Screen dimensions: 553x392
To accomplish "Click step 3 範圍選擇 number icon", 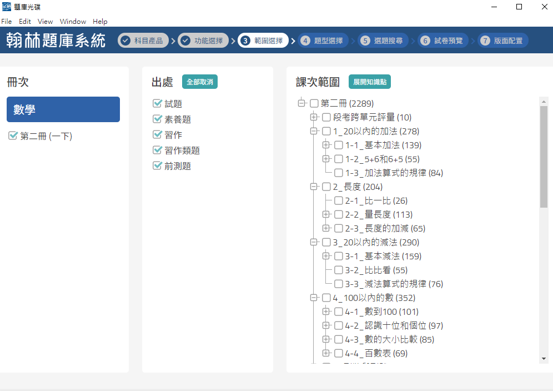I will pyautogui.click(x=245, y=41).
